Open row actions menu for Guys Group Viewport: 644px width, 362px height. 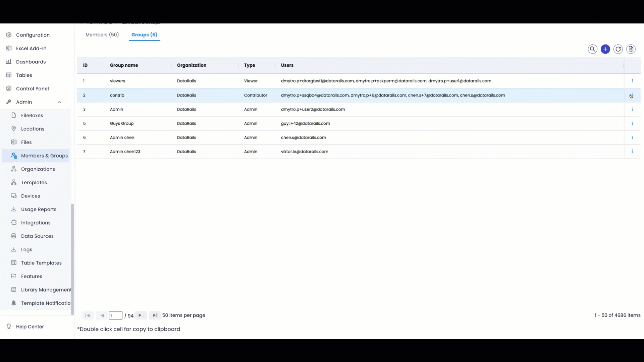(632, 123)
